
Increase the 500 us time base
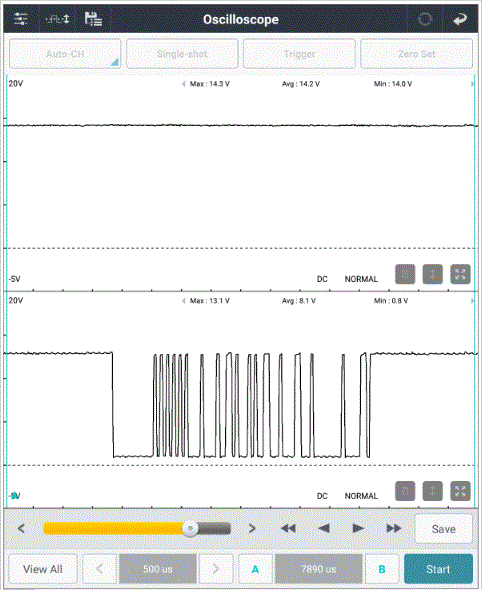[x=216, y=569]
